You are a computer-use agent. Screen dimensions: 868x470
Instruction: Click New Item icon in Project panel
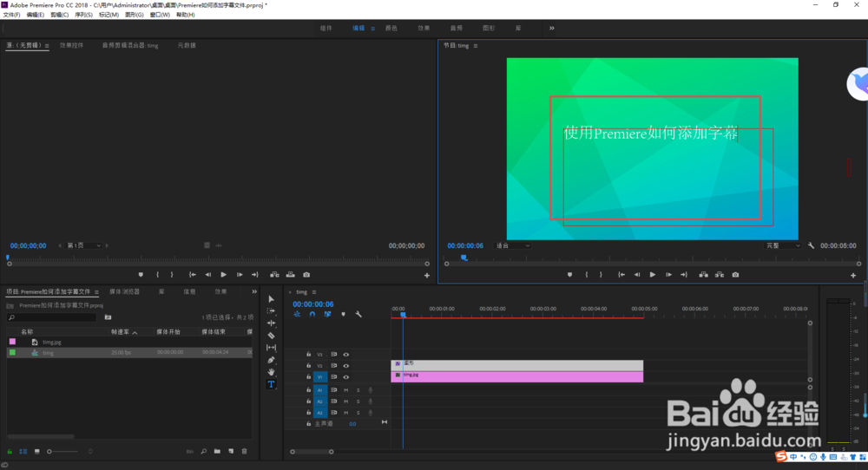pos(231,451)
